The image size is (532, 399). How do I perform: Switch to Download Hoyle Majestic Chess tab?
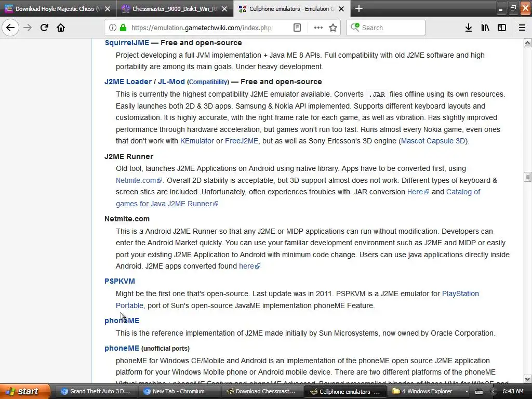[x=58, y=9]
